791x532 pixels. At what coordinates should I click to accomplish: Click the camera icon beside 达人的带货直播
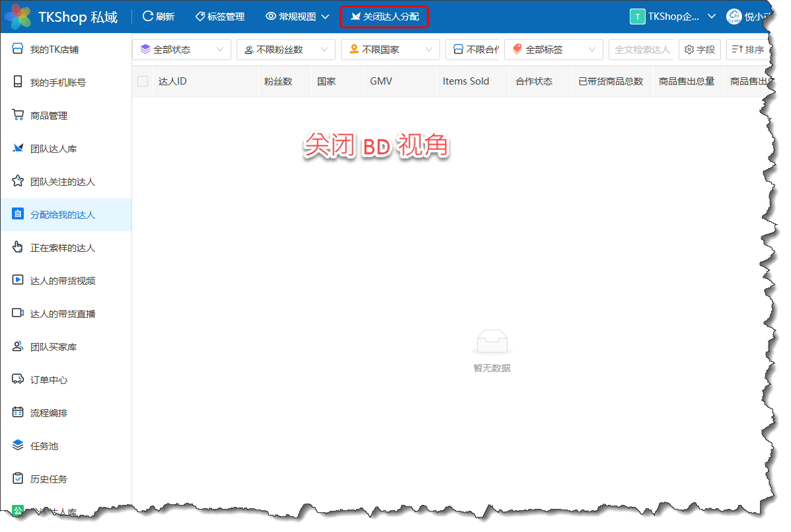click(x=18, y=313)
